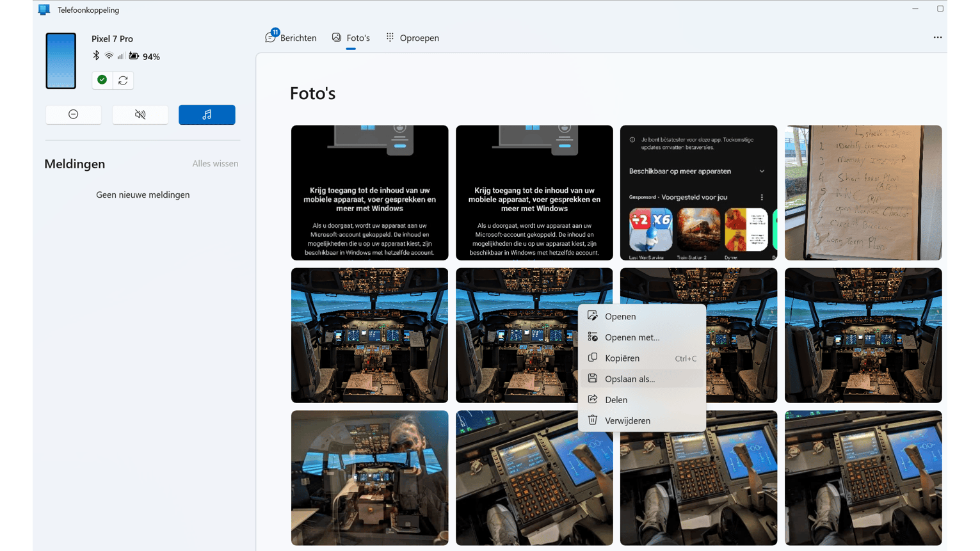The height and width of the screenshot is (551, 980).
Task: Open the rightmost cockpit photo in the middle row
Action: (x=864, y=335)
